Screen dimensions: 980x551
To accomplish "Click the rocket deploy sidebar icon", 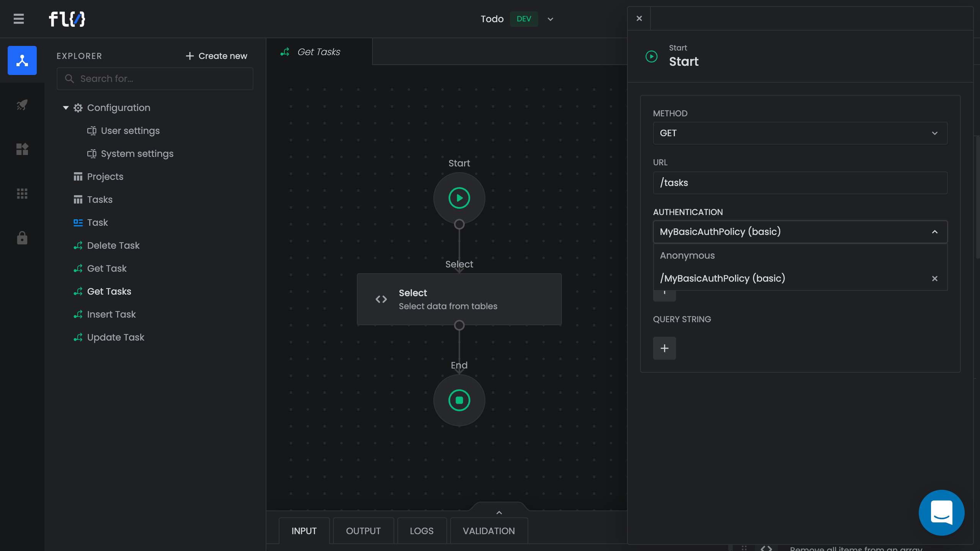I will point(22,105).
